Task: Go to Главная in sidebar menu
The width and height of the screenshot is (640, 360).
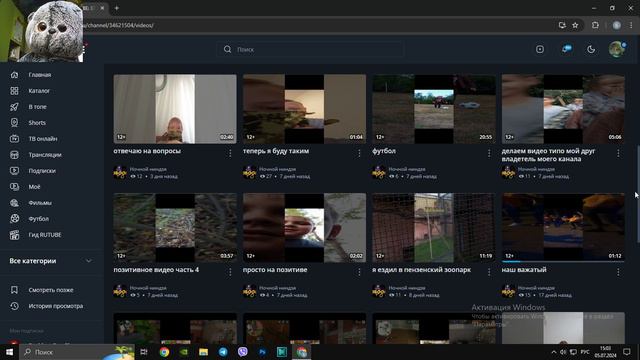Action: 40,75
